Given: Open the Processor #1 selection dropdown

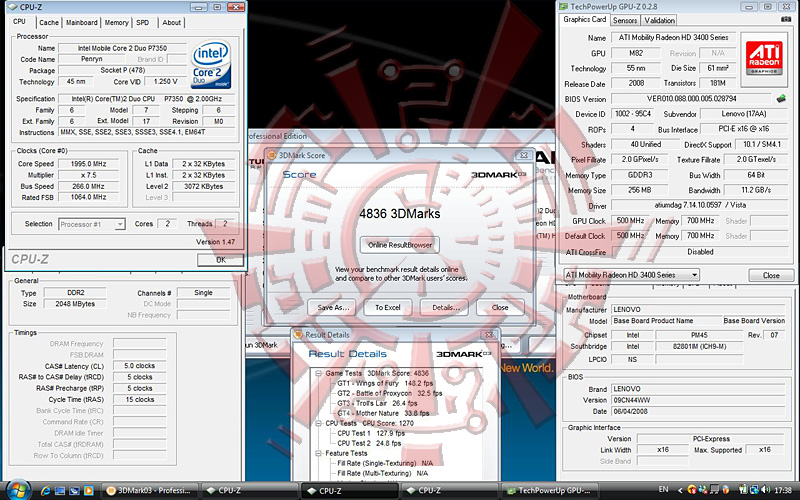Looking at the screenshot, I should (x=92, y=224).
